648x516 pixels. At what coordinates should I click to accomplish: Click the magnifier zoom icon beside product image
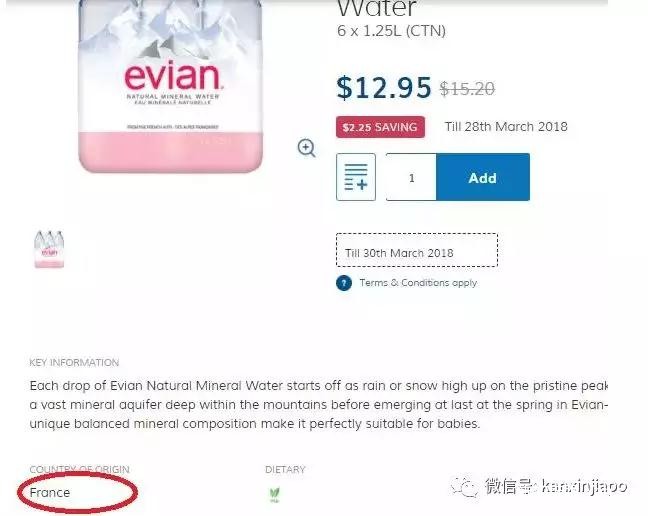click(x=306, y=148)
